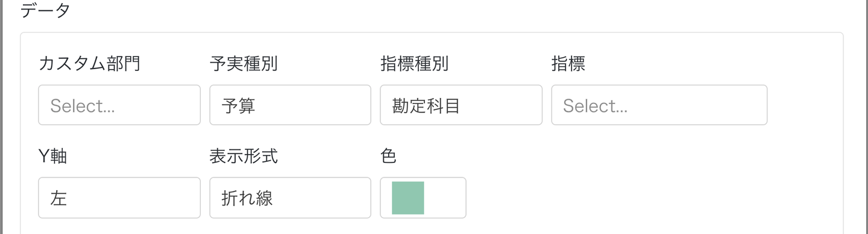Click white area beside the green swatch
This screenshot has height=234, width=868.
coord(445,198)
